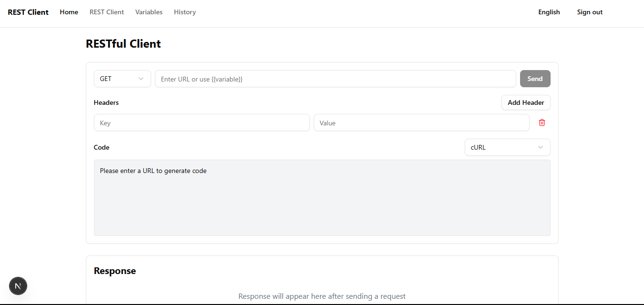Open the user avatar menu
The width and height of the screenshot is (644, 305).
click(x=18, y=285)
